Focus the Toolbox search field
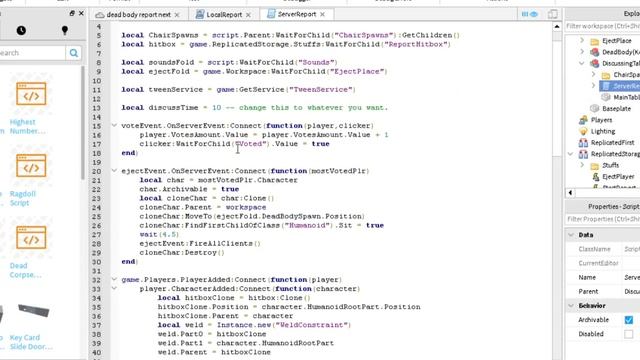This screenshot has width=640, height=360. point(32,53)
